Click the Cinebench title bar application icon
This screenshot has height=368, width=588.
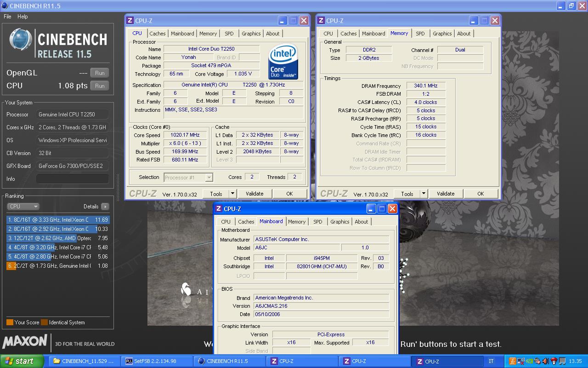coord(4,6)
